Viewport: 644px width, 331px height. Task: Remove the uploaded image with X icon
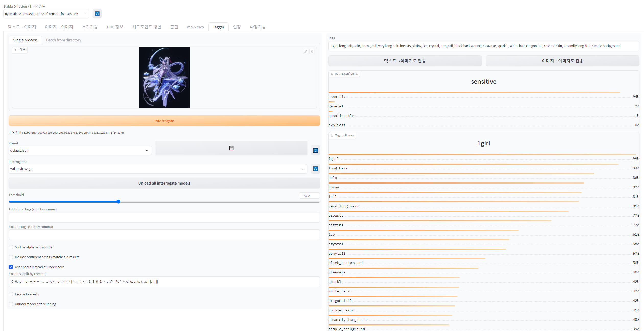[x=312, y=51]
